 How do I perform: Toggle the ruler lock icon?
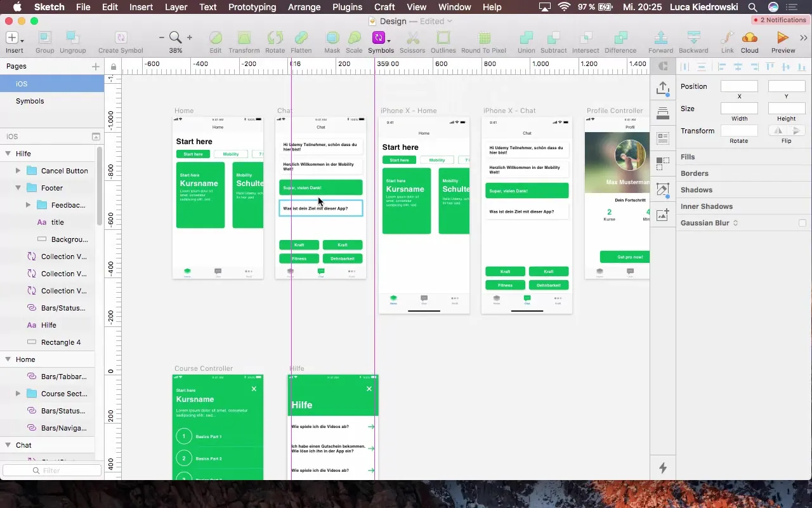(x=113, y=67)
